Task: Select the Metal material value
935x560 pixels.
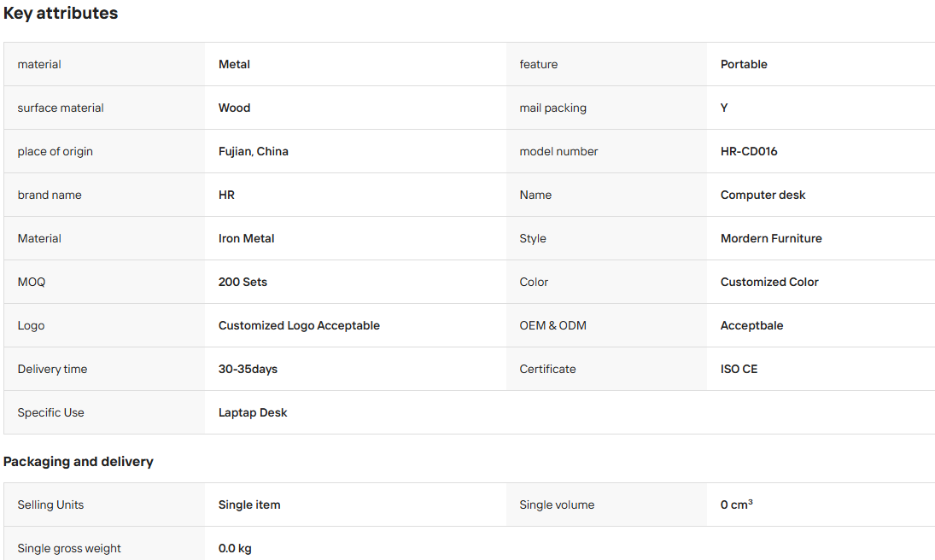Action: (x=234, y=64)
